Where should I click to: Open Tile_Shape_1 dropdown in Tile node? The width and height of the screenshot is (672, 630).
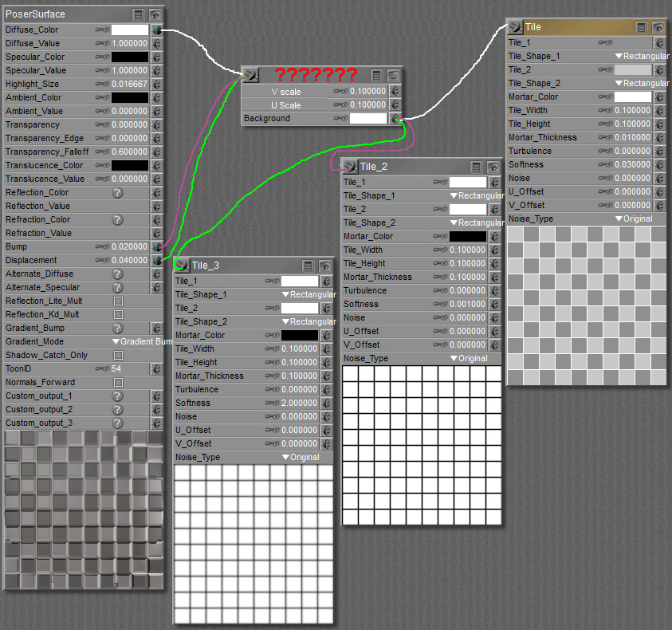pyautogui.click(x=642, y=56)
